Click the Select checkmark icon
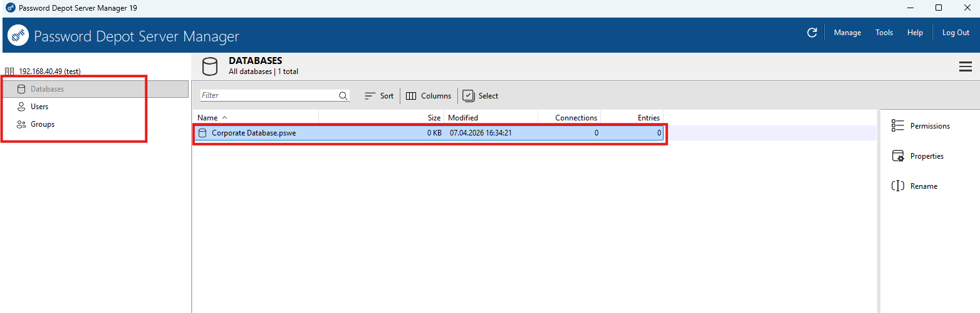Image resolution: width=980 pixels, height=313 pixels. click(x=469, y=96)
